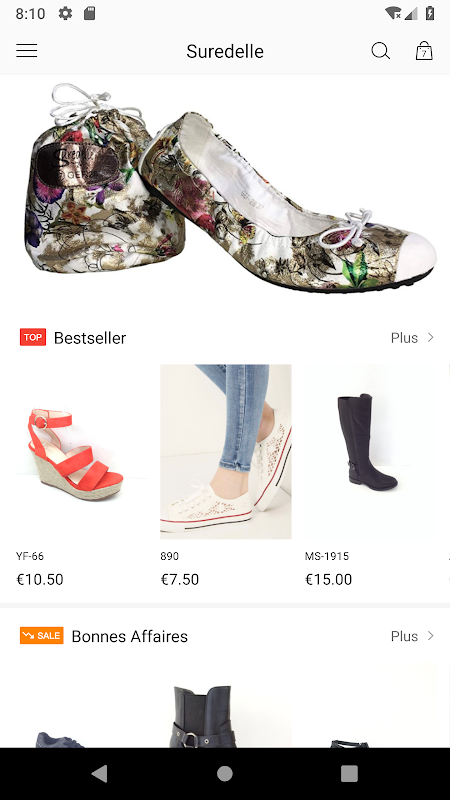Expand Bonnes Affaires with Plus chevron
450x800 pixels.
pyautogui.click(x=413, y=636)
